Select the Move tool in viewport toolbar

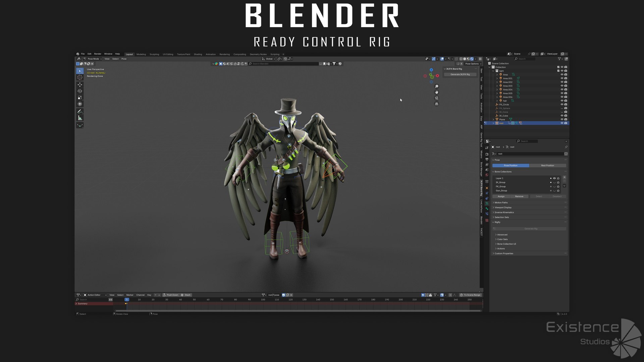(80, 85)
